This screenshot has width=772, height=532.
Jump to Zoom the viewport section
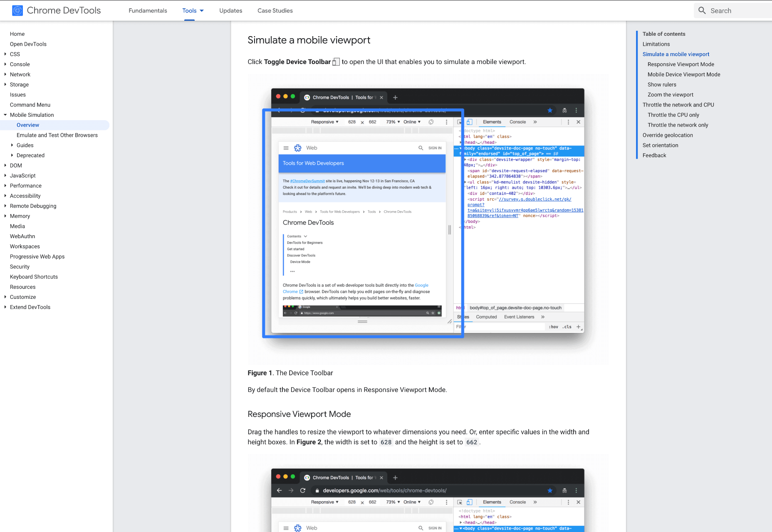671,94
